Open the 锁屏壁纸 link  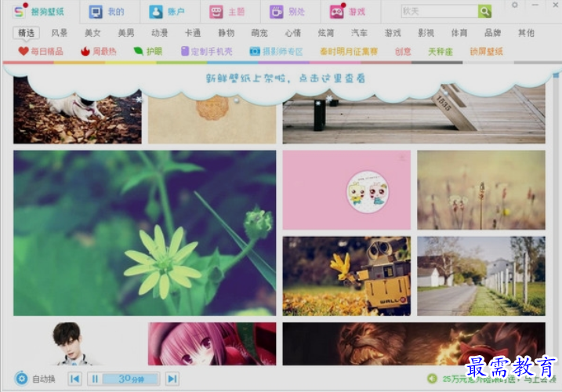pyautogui.click(x=487, y=51)
